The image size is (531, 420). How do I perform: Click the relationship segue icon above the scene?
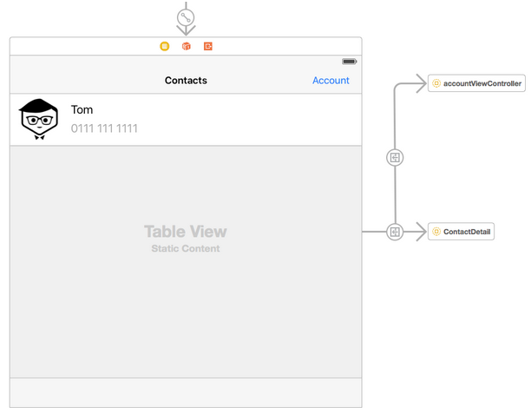pyautogui.click(x=186, y=17)
